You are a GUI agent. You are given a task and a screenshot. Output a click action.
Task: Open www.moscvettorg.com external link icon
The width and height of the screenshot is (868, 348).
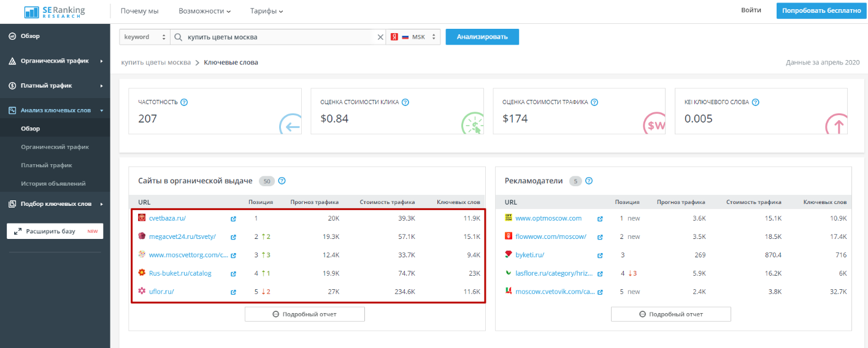[x=233, y=255]
